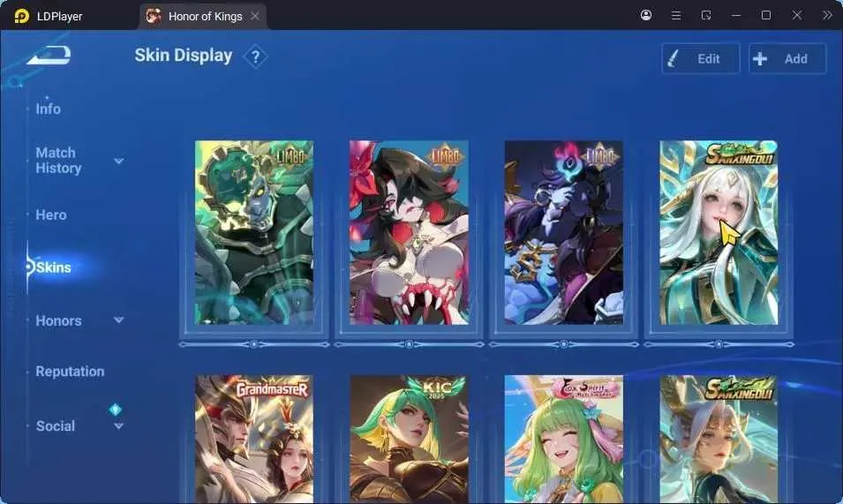Select the white-haired Sanxingdui skin in top row
Viewport: 843px width, 504px height.
[x=719, y=232]
